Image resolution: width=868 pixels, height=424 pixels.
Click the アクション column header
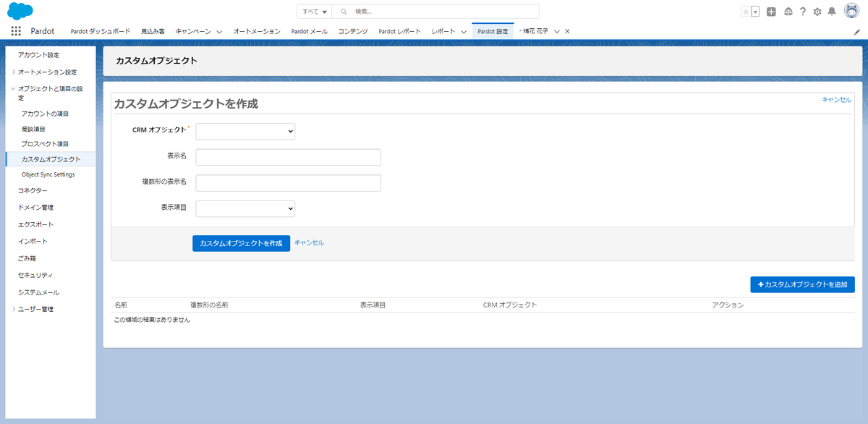(728, 305)
